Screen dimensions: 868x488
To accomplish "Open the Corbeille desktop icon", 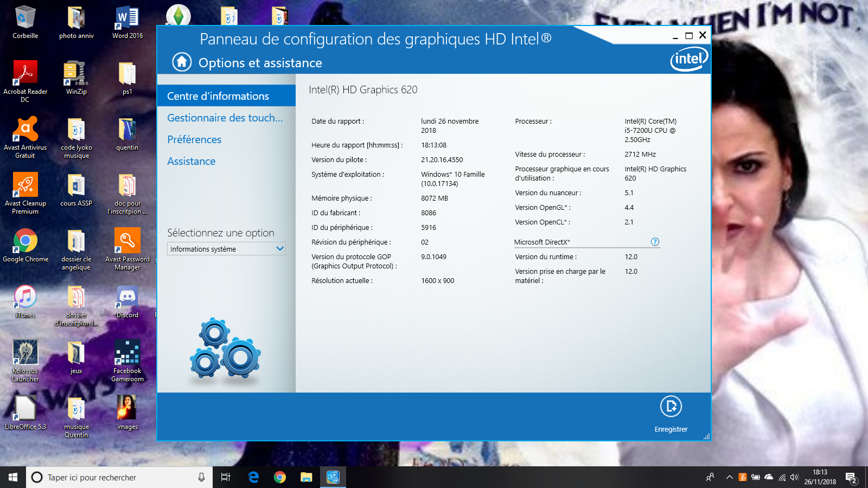I will pos(25,23).
